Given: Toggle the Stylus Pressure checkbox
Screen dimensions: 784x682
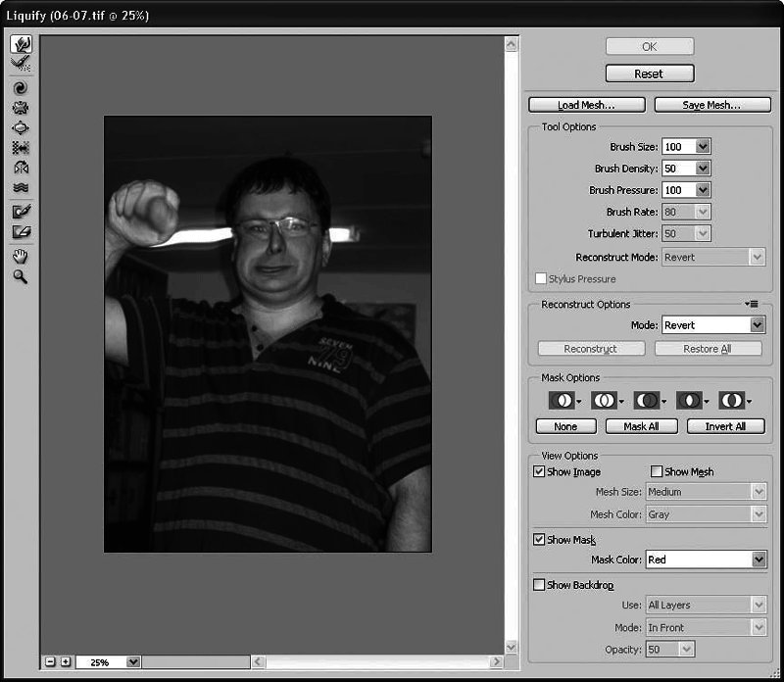Looking at the screenshot, I should click(x=541, y=278).
